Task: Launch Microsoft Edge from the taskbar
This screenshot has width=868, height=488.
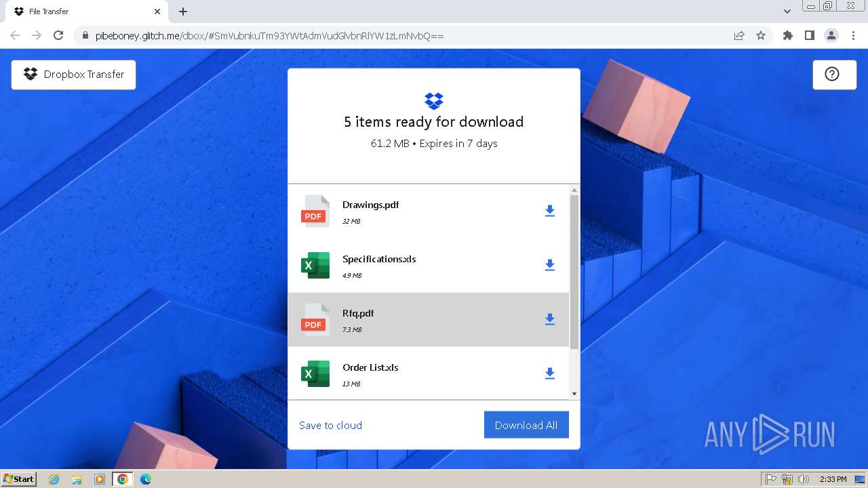Action: click(146, 479)
